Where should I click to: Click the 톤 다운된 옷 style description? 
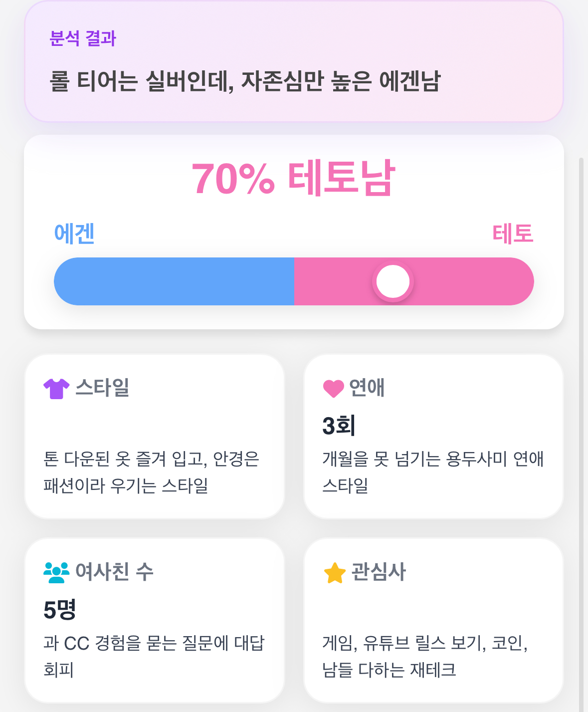click(x=151, y=472)
